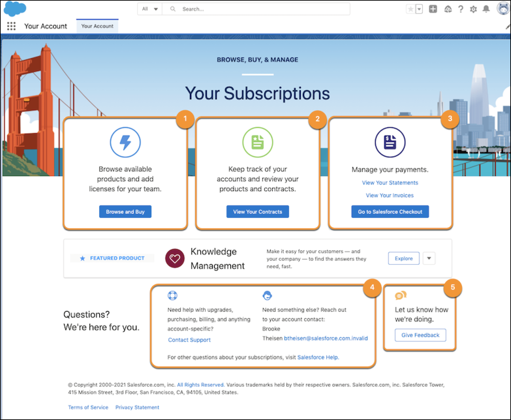
Task: Click the btheisen@salesforce.com.invalid email link
Action: pos(326,338)
